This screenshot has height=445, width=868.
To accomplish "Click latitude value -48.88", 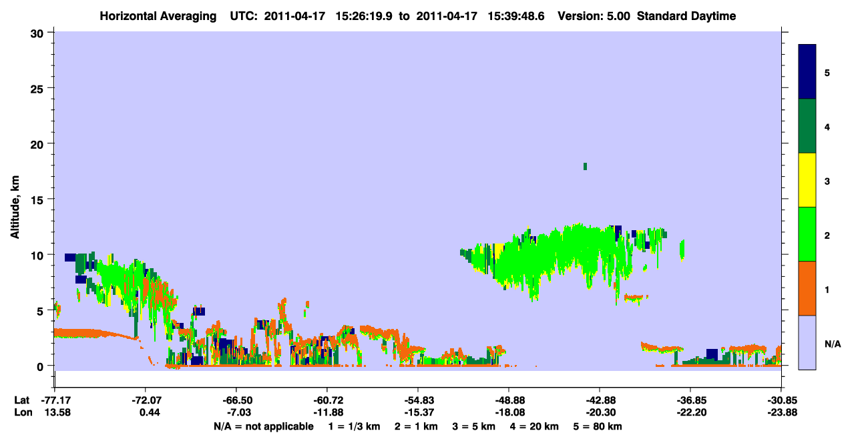I will coord(509,400).
